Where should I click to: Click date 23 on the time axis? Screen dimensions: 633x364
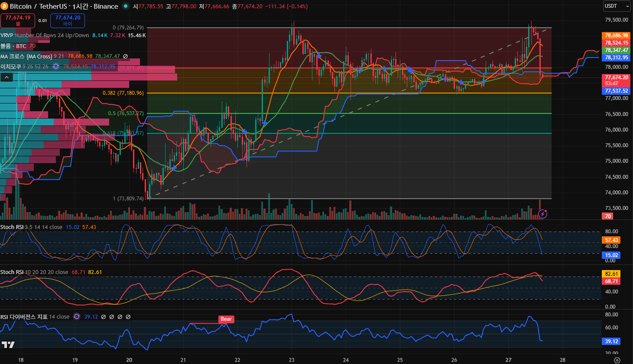pos(292,360)
